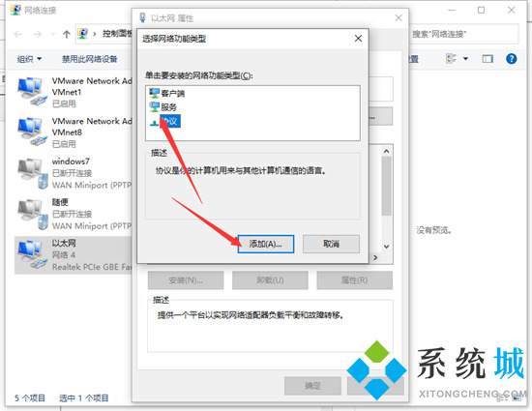
Task: Open the 组织 dropdown menu
Action: pyautogui.click(x=29, y=59)
